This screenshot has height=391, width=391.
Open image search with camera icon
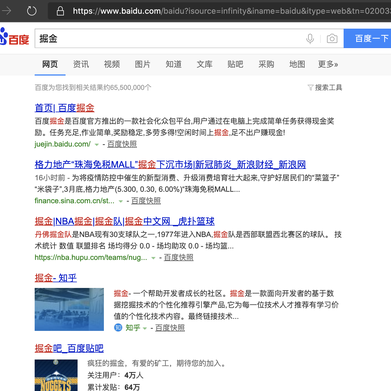(x=332, y=39)
